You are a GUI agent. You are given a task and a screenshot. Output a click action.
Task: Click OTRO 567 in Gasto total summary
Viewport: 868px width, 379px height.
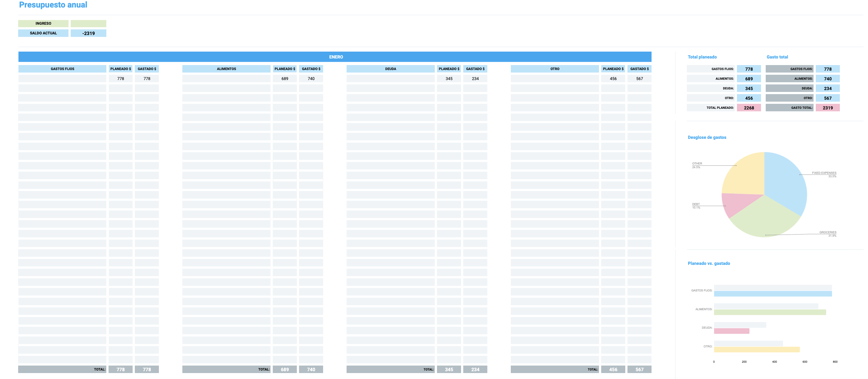point(828,98)
